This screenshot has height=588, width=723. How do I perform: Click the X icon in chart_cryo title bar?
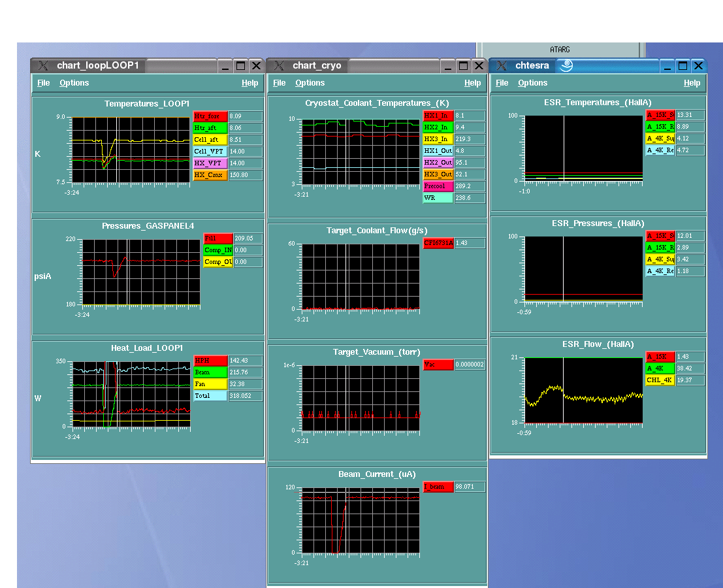tap(279, 65)
